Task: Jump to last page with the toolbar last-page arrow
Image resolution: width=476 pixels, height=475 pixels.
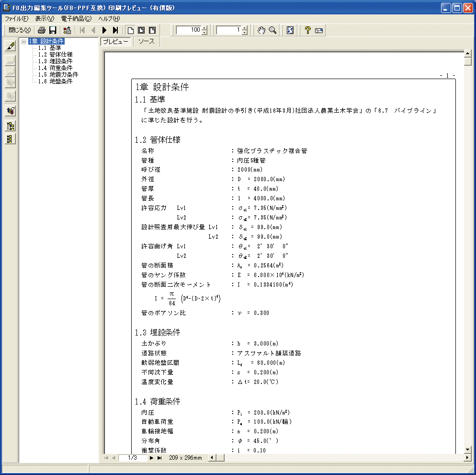Action: click(x=115, y=30)
